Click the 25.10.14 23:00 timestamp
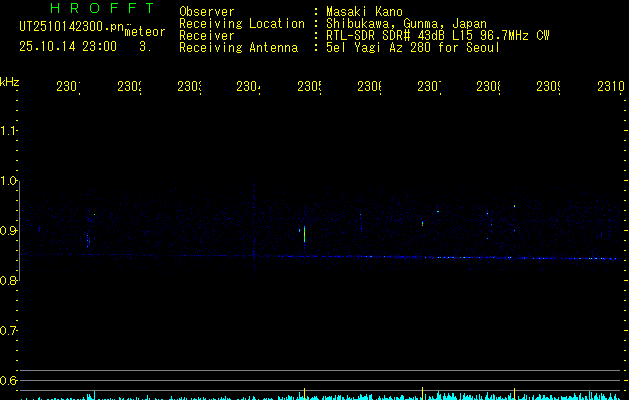Screen dimensions: 629x400 point(68,46)
